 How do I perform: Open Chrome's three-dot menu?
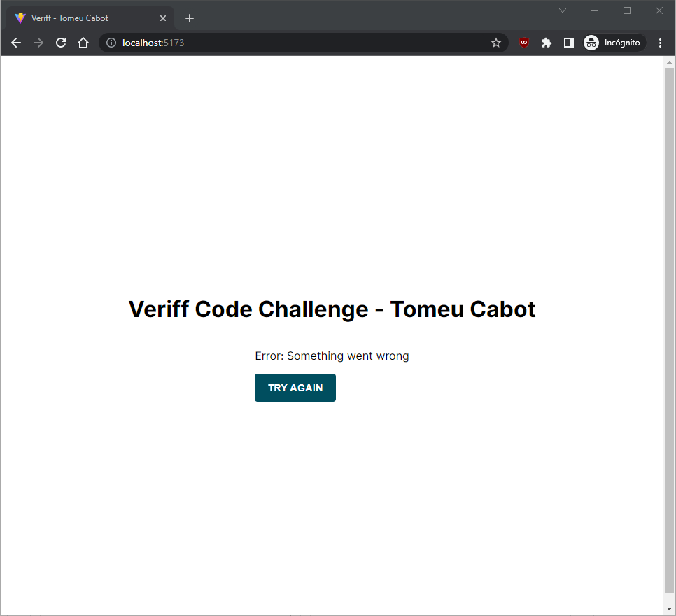tap(660, 43)
